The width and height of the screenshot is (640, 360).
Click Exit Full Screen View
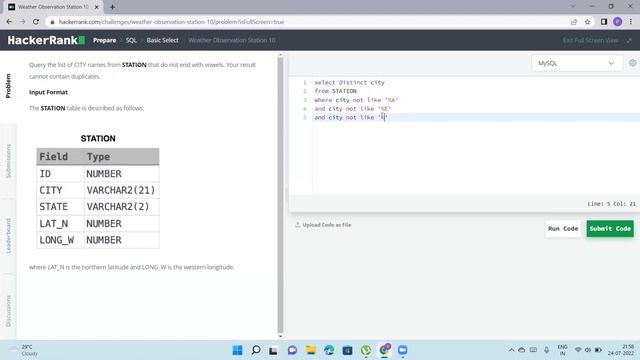point(591,40)
